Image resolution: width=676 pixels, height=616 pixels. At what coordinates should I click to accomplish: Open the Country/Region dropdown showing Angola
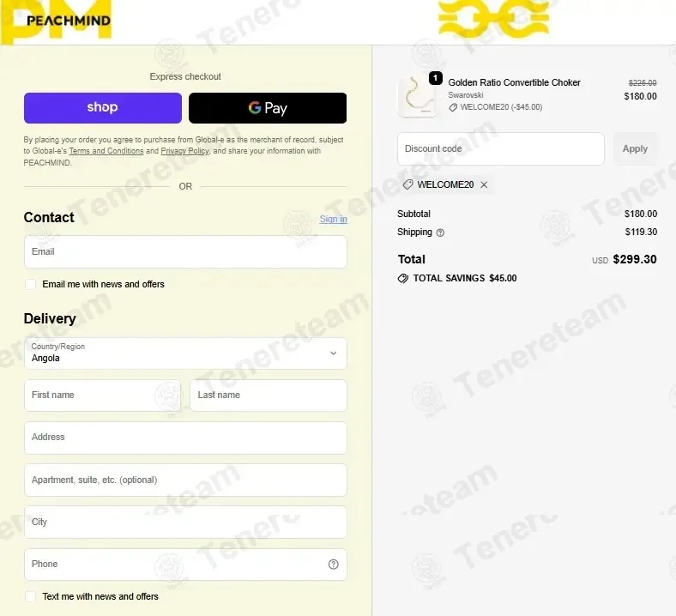[185, 353]
